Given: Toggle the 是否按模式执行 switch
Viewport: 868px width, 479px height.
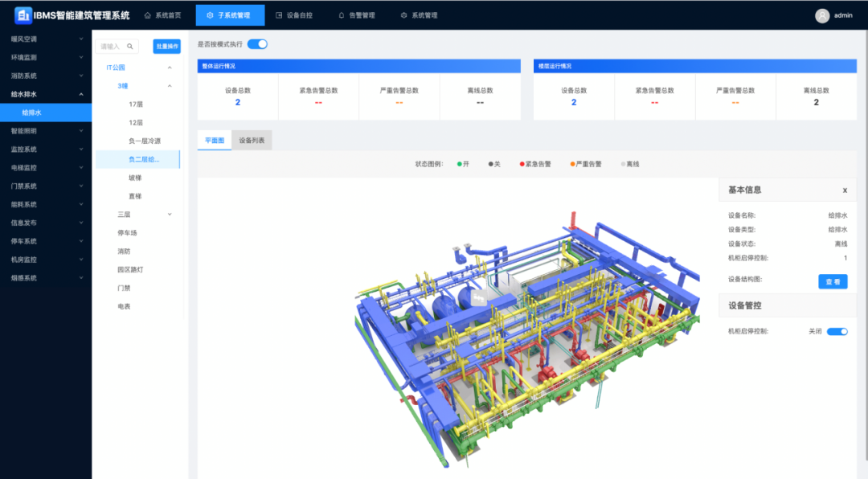Looking at the screenshot, I should coord(257,44).
